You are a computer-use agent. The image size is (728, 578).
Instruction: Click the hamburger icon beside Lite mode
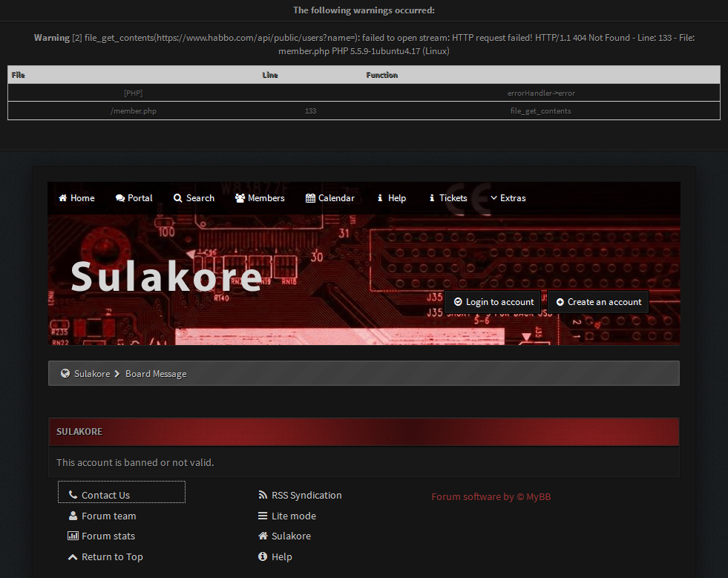pos(263,516)
